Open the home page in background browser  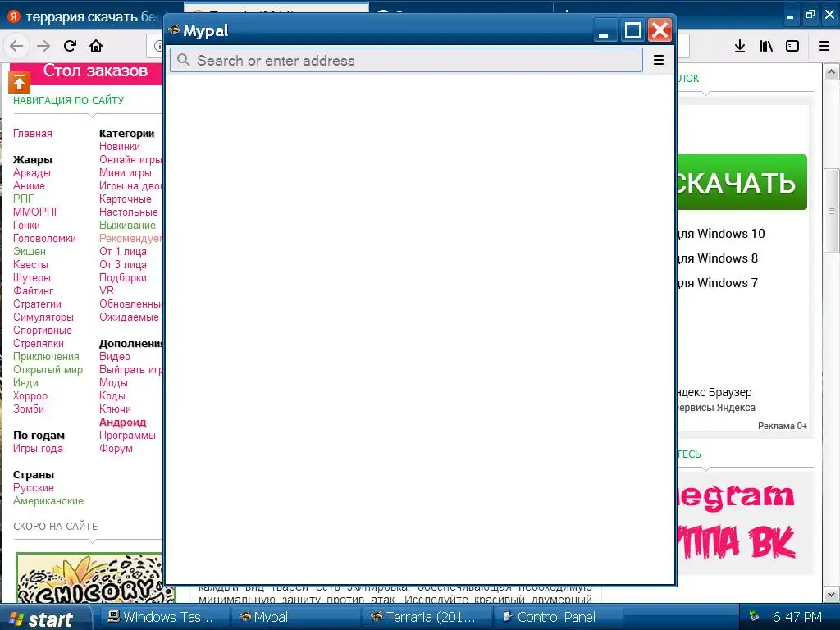click(x=96, y=46)
